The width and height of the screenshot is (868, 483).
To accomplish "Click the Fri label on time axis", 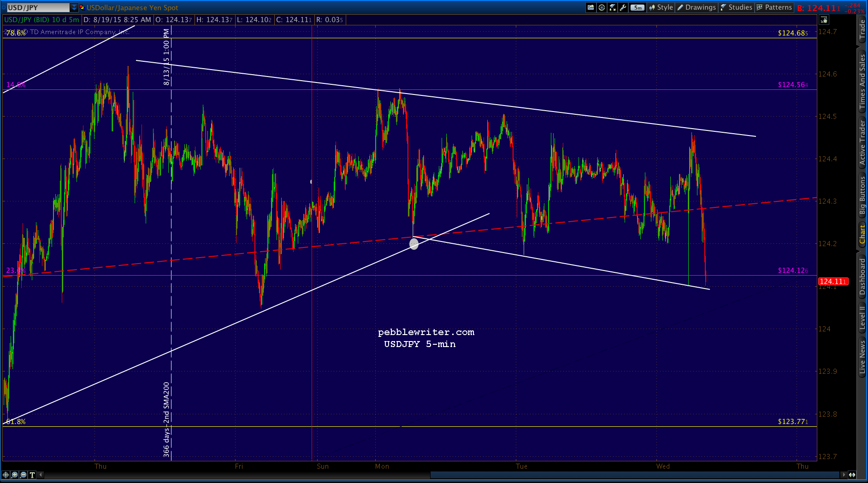I will pyautogui.click(x=239, y=466).
